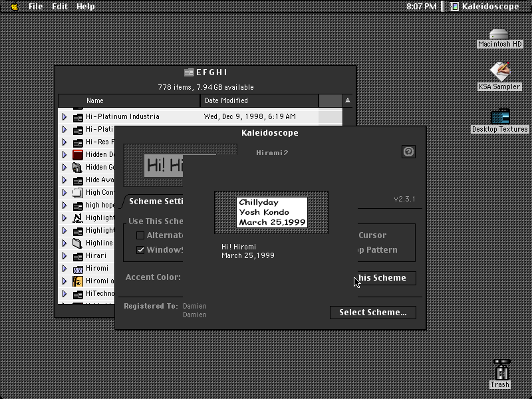Expand the Hide Awa row disclosure triangle
532x399 pixels.
[65, 180]
